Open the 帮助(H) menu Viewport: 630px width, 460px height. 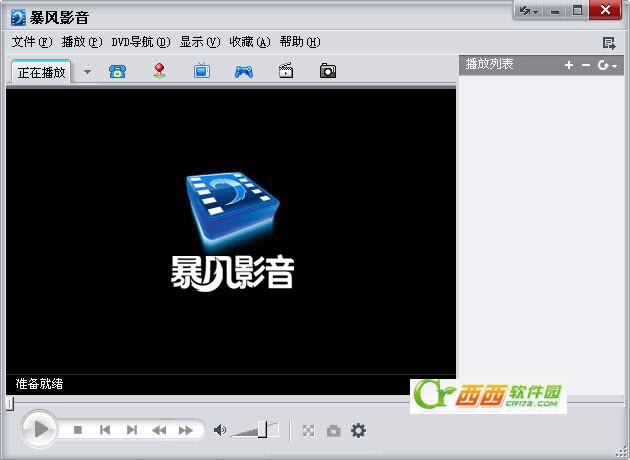click(300, 42)
